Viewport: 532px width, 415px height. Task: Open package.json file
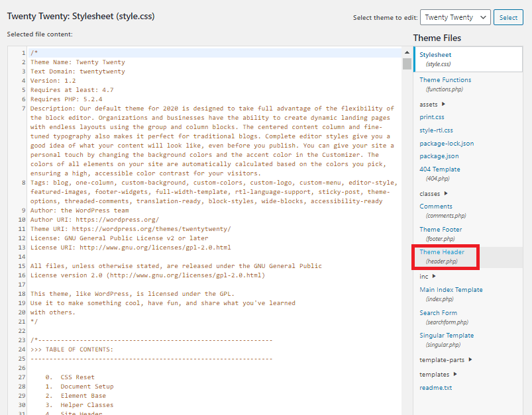tap(439, 156)
